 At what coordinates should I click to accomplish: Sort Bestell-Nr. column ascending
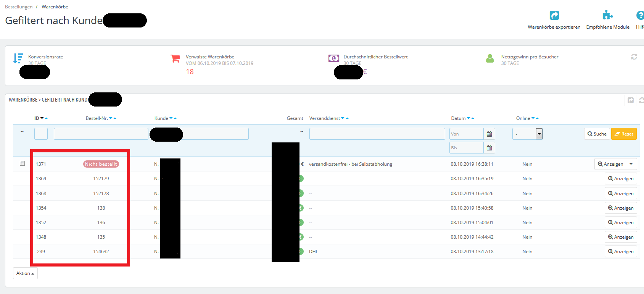coord(115,118)
